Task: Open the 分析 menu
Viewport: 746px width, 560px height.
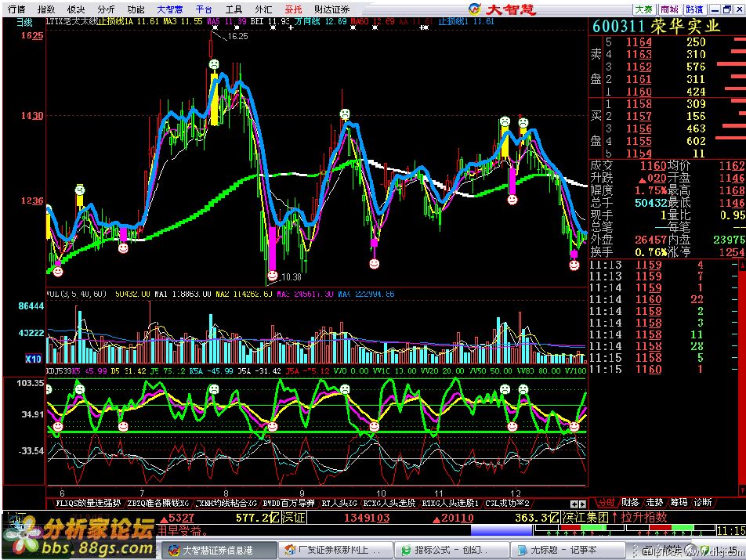Action: coord(106,9)
